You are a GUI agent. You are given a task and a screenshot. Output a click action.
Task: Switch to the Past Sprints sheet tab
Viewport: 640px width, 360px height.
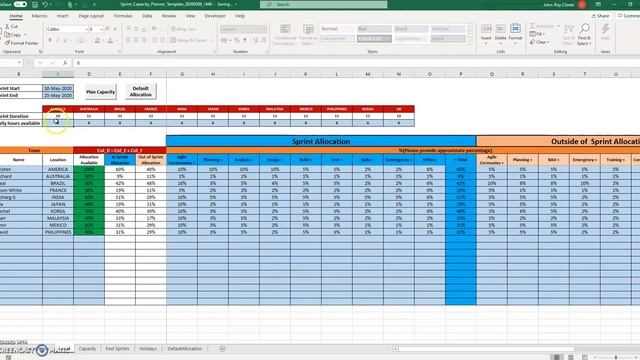point(117,349)
